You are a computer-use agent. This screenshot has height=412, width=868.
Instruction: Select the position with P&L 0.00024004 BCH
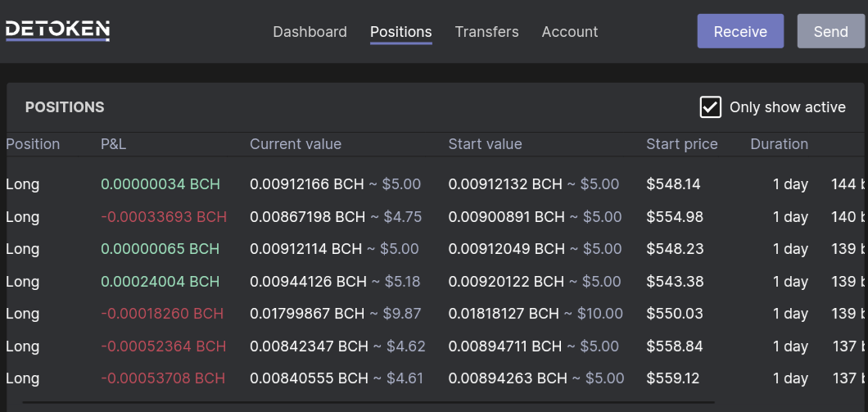pos(435,281)
